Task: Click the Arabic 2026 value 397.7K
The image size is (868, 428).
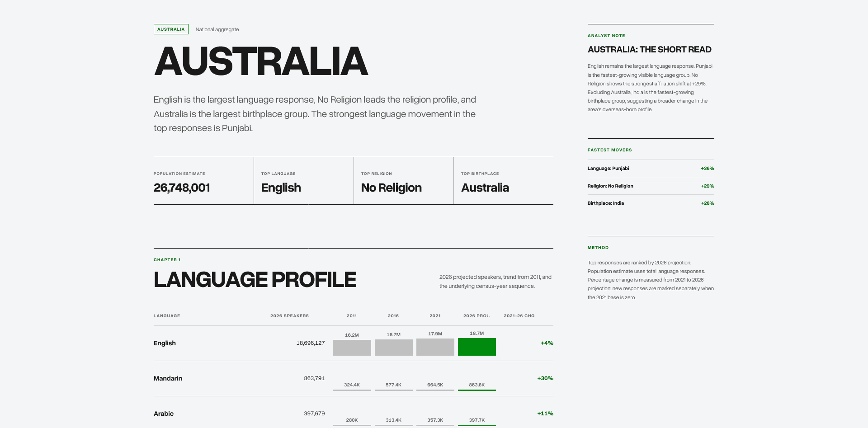Action: 476,420
